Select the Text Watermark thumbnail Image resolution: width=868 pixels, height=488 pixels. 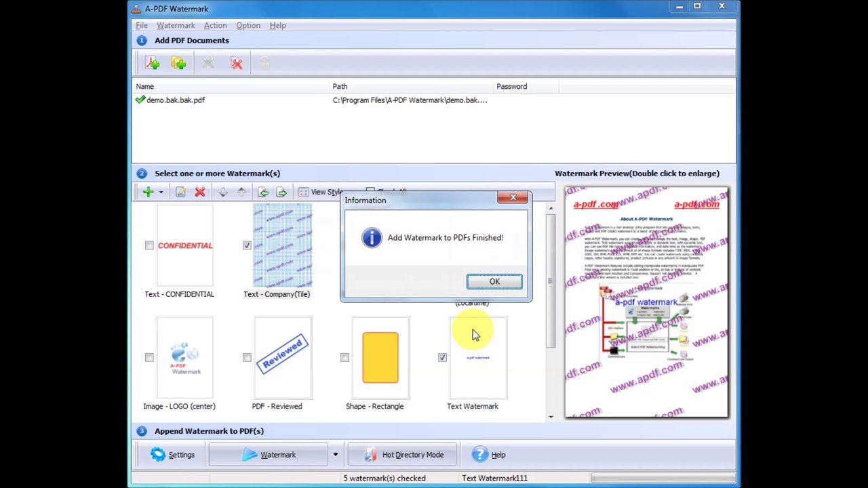pyautogui.click(x=478, y=358)
